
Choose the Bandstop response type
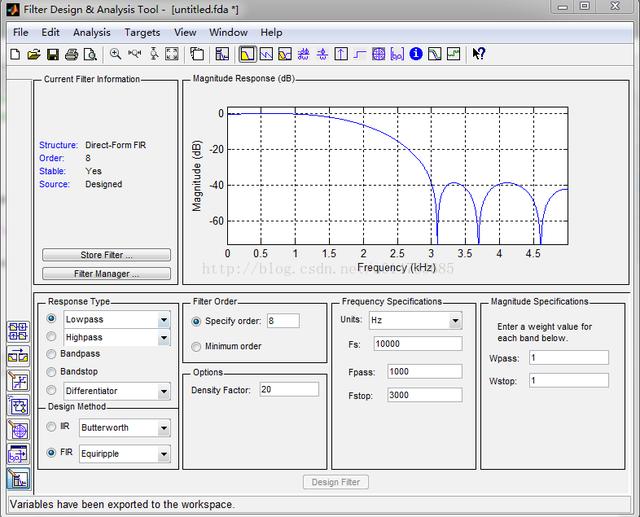51,372
